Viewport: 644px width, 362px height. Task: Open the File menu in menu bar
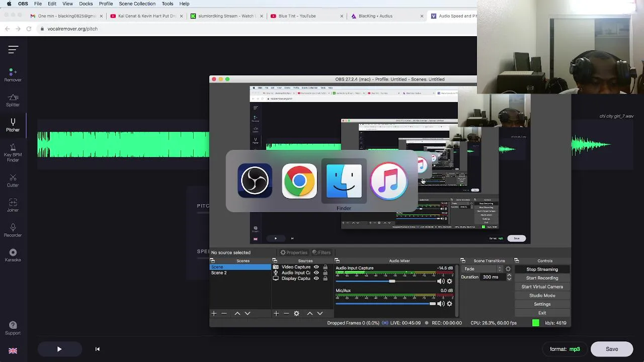click(x=38, y=4)
